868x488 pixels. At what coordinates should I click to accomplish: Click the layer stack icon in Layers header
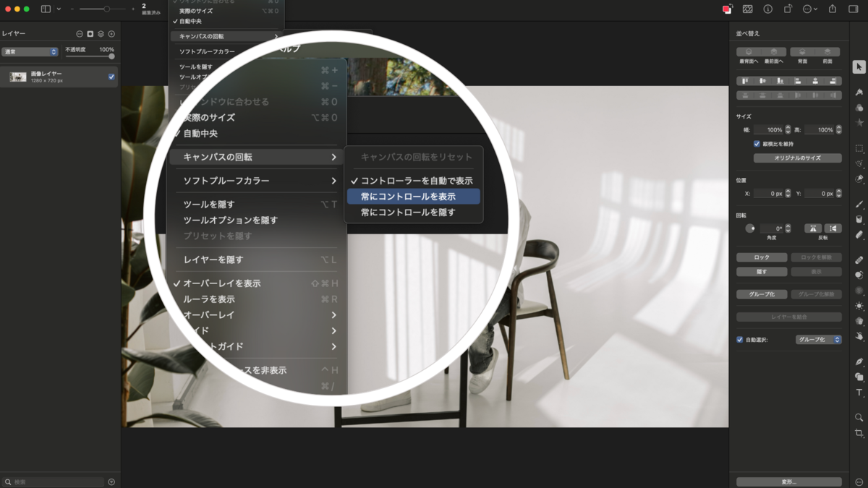(x=101, y=34)
